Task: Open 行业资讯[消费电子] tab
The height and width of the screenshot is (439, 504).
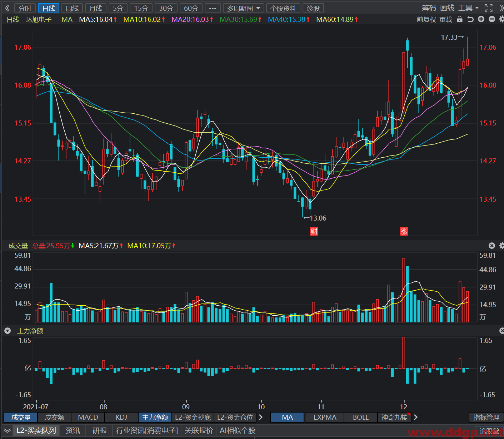Action: [147, 430]
